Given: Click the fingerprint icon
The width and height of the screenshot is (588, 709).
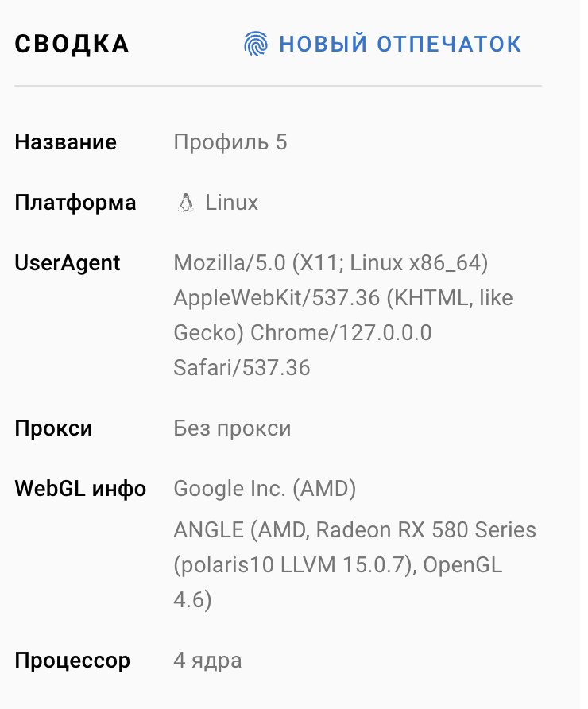Looking at the screenshot, I should (x=256, y=44).
